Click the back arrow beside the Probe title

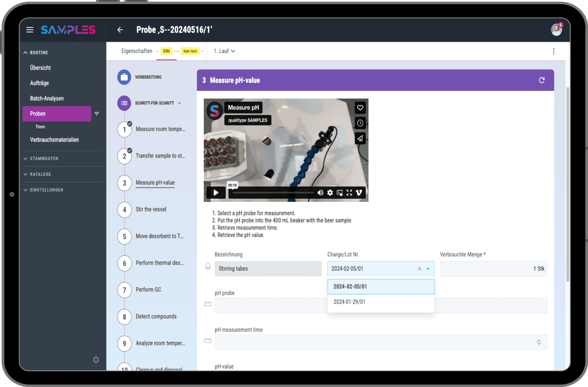120,30
